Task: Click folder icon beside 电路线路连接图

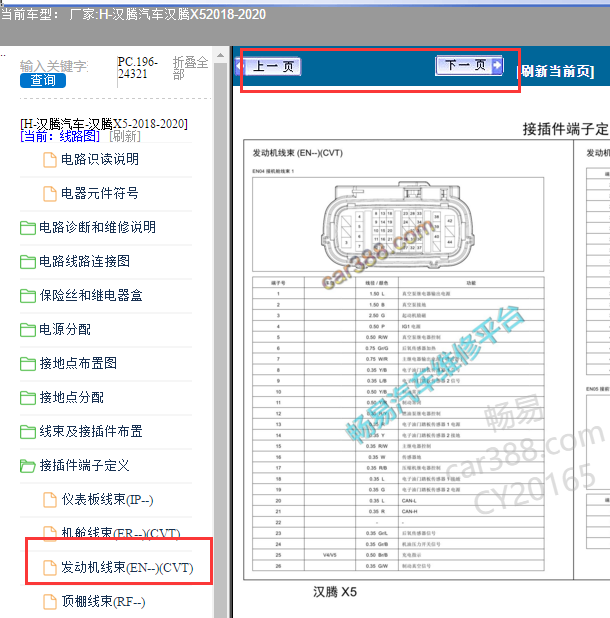Action: [28, 262]
